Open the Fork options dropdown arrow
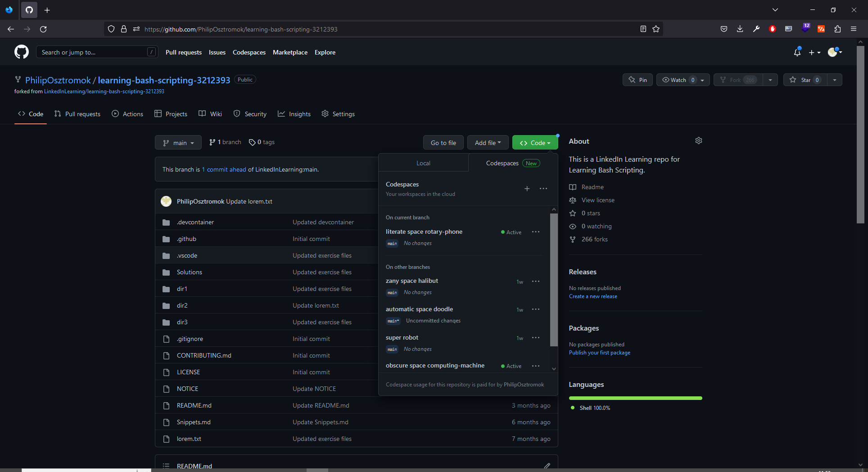Image resolution: width=868 pixels, height=472 pixels. click(770, 80)
